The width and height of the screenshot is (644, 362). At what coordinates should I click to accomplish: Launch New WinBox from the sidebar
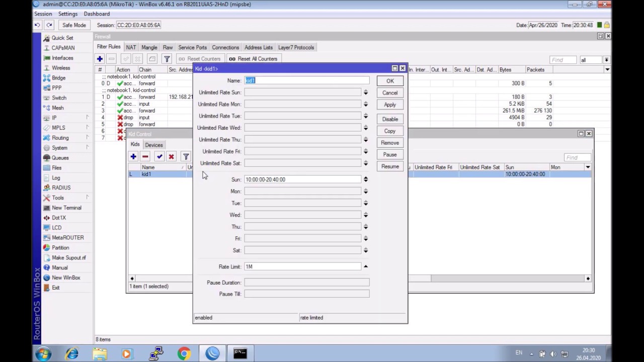[66, 278]
